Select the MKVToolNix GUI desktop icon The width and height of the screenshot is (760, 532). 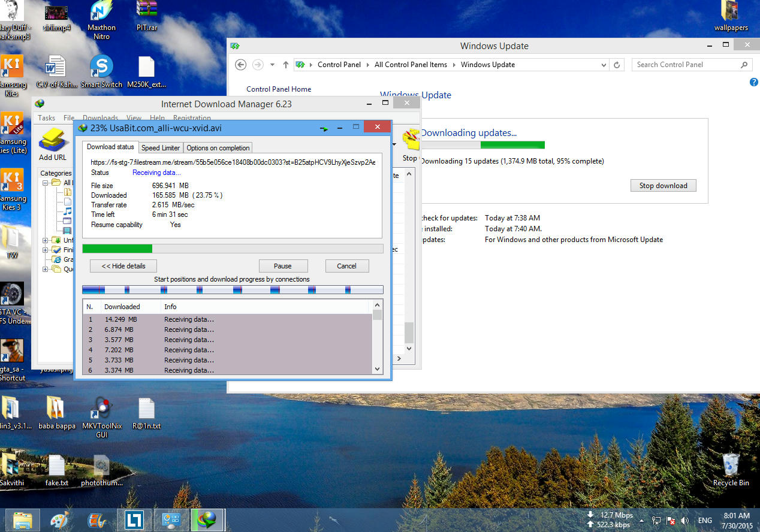[101, 417]
